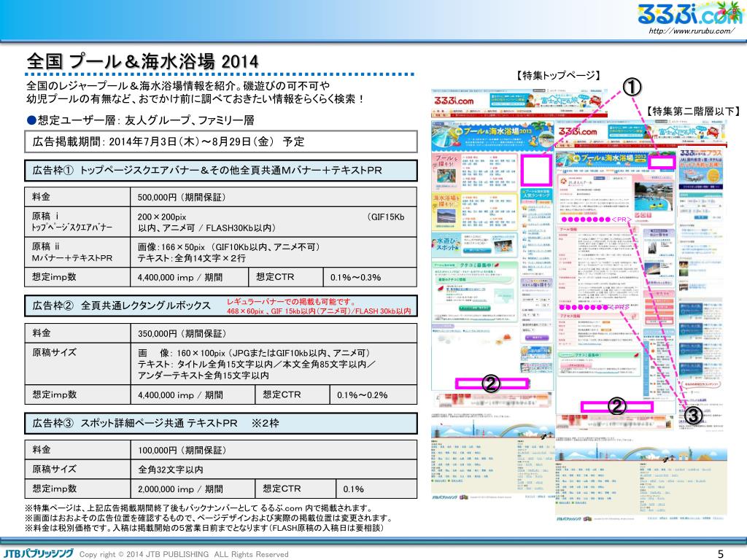The height and width of the screenshot is (560, 747).
Task: Select the title 全国 プール＆海水浴場 2014
Action: (143, 61)
